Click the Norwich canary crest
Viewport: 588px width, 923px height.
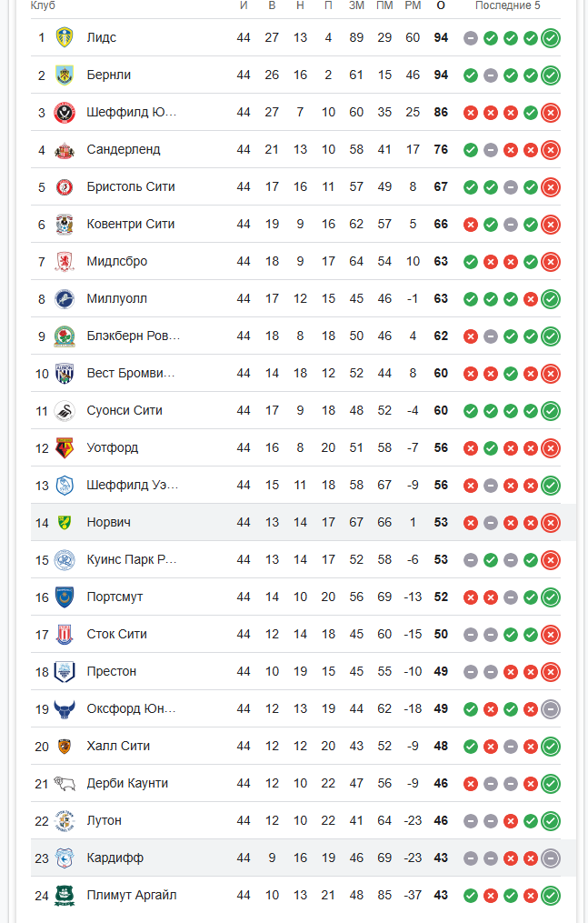[x=64, y=522]
